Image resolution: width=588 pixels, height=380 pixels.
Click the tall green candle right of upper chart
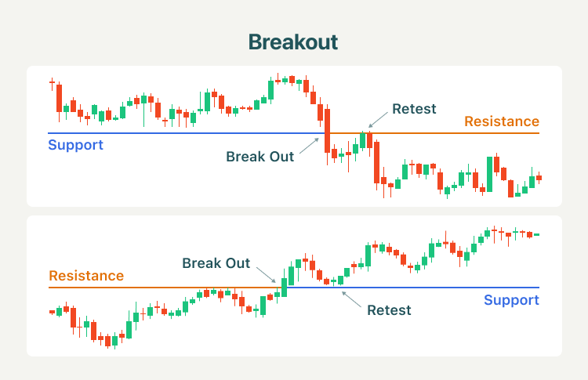tap(489, 174)
